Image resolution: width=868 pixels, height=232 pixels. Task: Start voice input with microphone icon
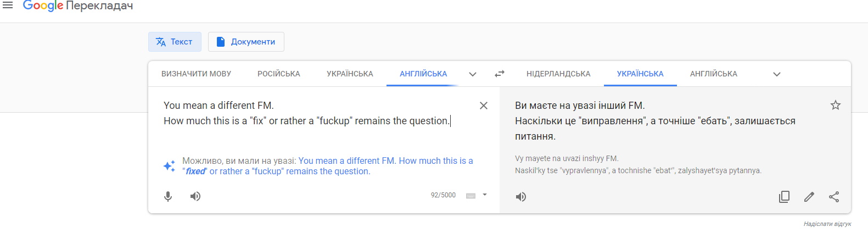[x=168, y=196]
